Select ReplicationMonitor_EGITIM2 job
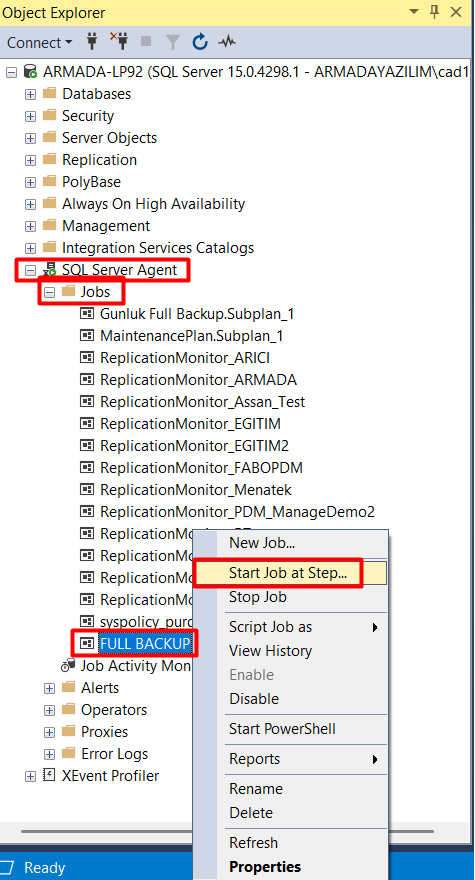The height and width of the screenshot is (880, 475). pyautogui.click(x=194, y=446)
